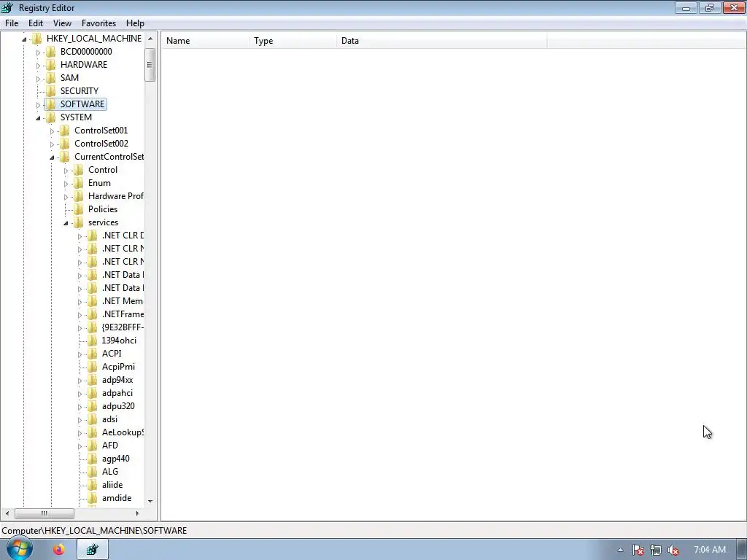Collapse the SYSTEM key

tap(38, 117)
